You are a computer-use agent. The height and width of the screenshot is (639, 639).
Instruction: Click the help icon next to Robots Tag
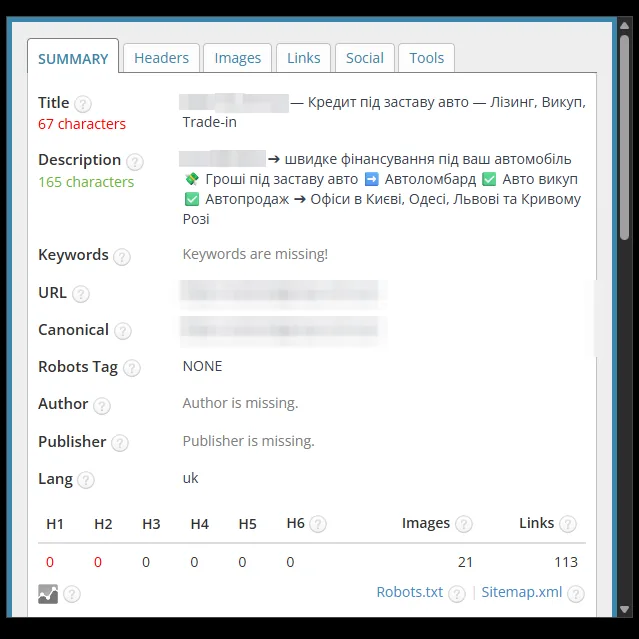[132, 368]
